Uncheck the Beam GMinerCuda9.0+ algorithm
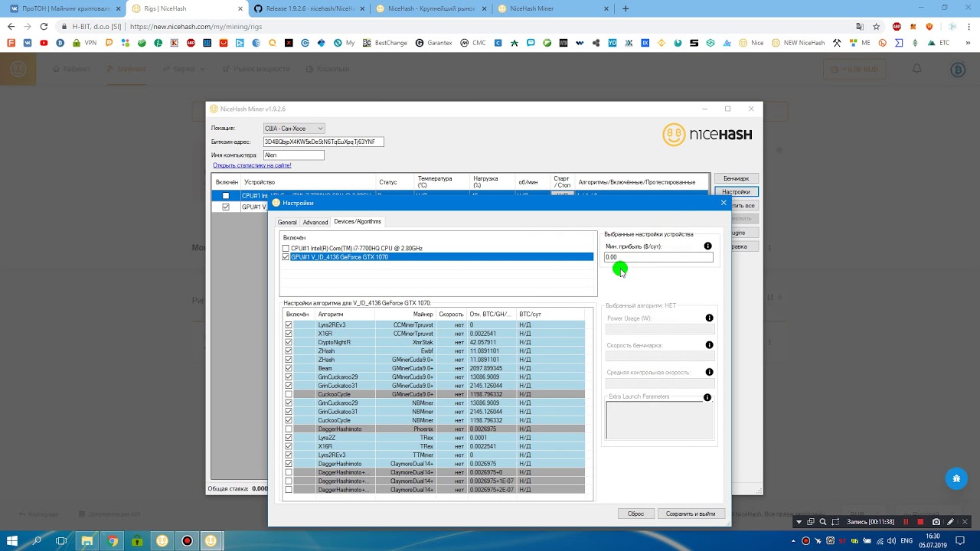The width and height of the screenshot is (980, 551). click(289, 368)
